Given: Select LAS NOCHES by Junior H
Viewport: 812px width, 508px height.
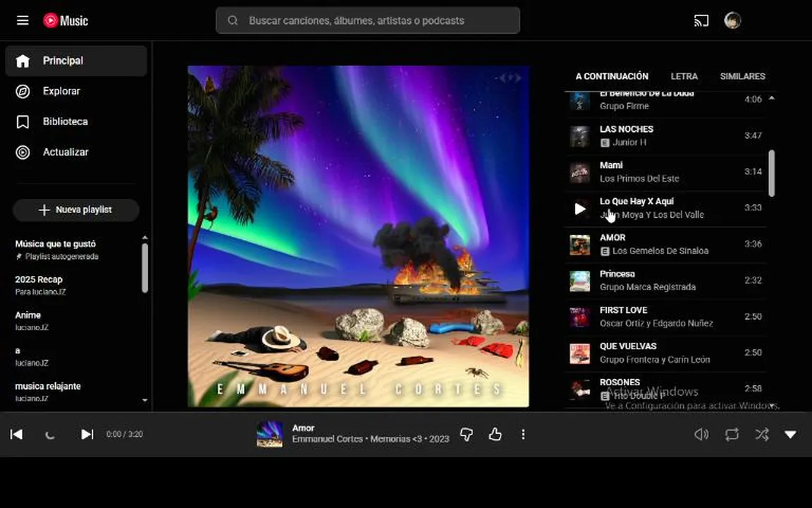Looking at the screenshot, I should pyautogui.click(x=666, y=135).
